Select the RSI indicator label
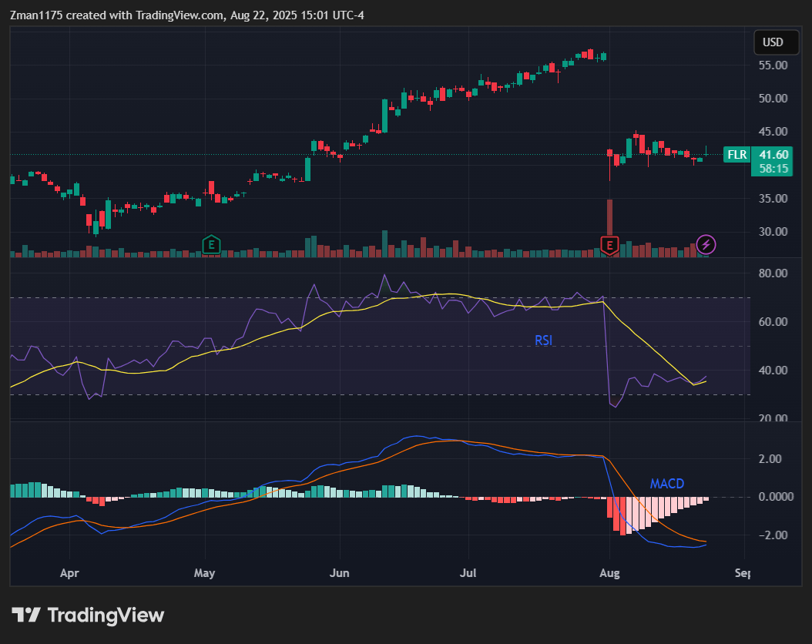This screenshot has height=644, width=812. point(543,340)
